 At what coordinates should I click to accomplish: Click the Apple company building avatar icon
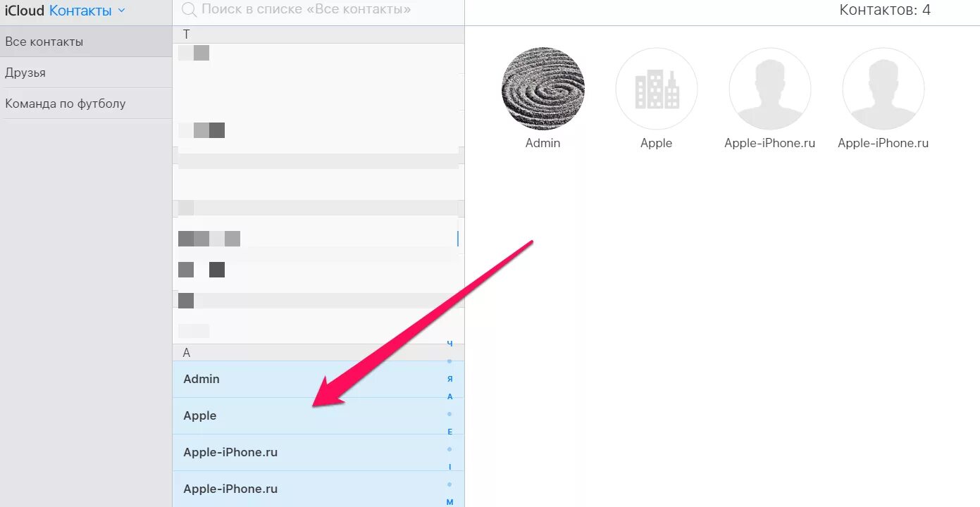click(657, 89)
